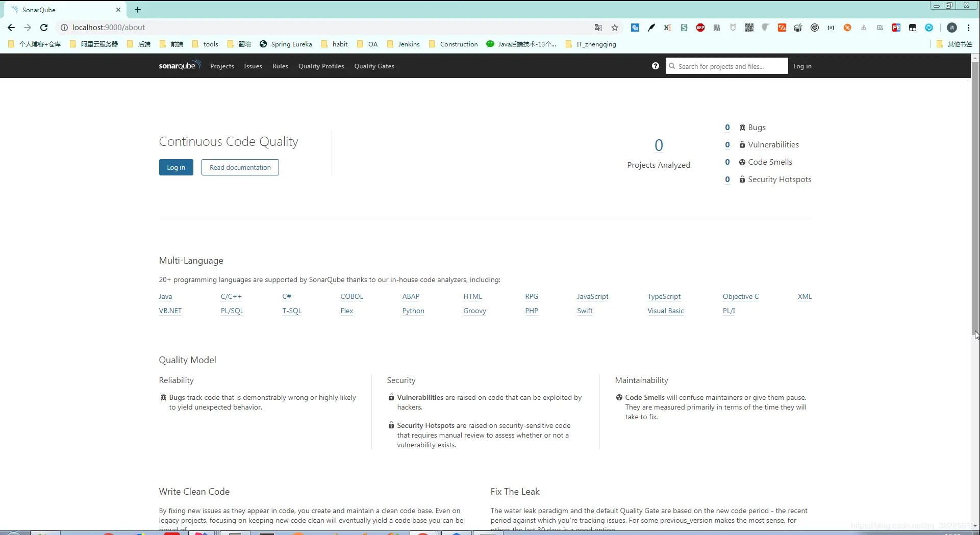Image resolution: width=980 pixels, height=535 pixels.
Task: Open Chrome's three-dot menu
Action: point(969,28)
